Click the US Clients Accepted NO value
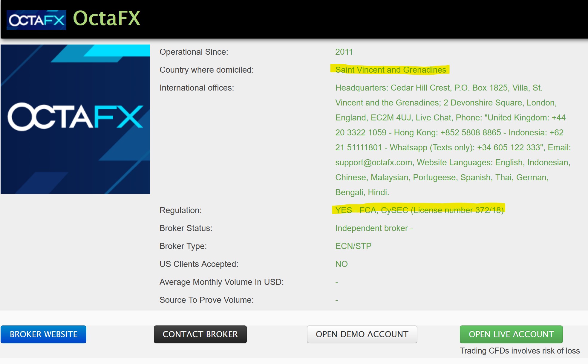Image resolution: width=588 pixels, height=364 pixels. point(342,264)
